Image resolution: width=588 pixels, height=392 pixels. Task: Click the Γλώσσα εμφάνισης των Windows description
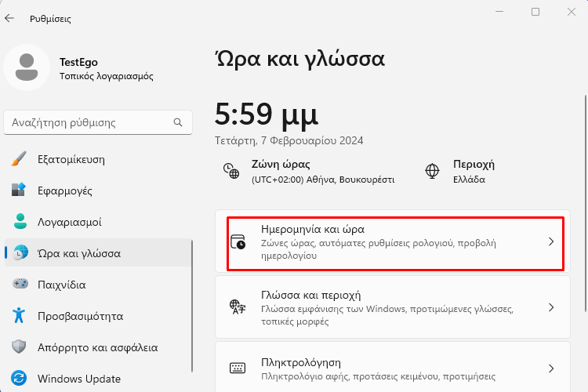click(x=387, y=315)
